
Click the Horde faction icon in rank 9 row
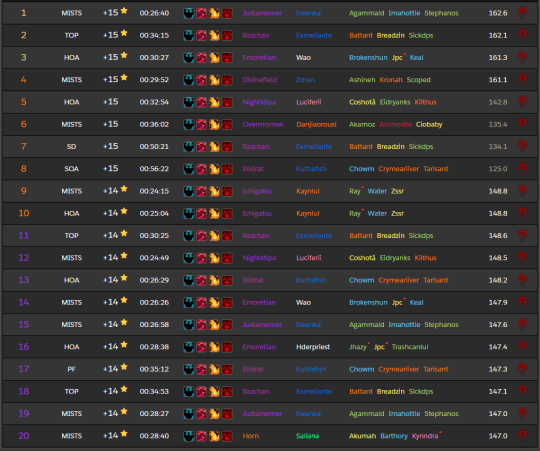[x=522, y=191]
